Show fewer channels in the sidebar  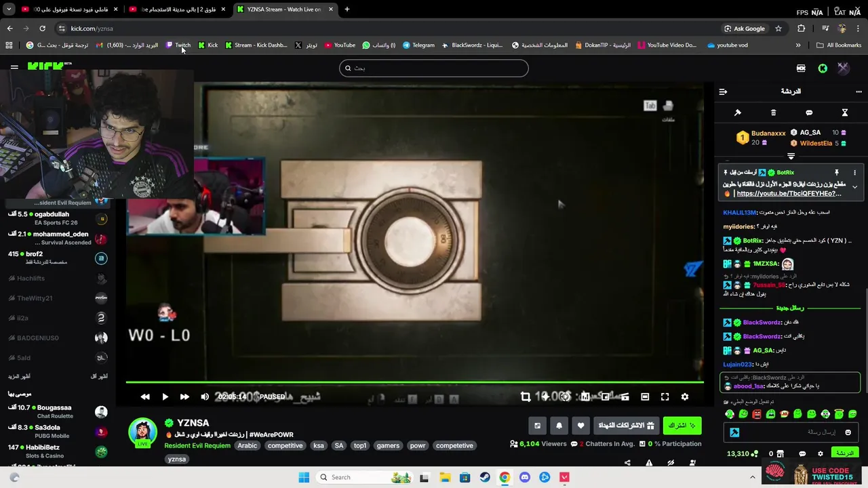(98, 376)
